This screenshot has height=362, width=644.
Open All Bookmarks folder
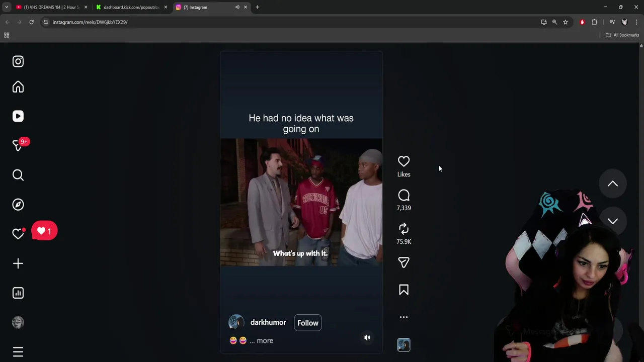tap(622, 35)
